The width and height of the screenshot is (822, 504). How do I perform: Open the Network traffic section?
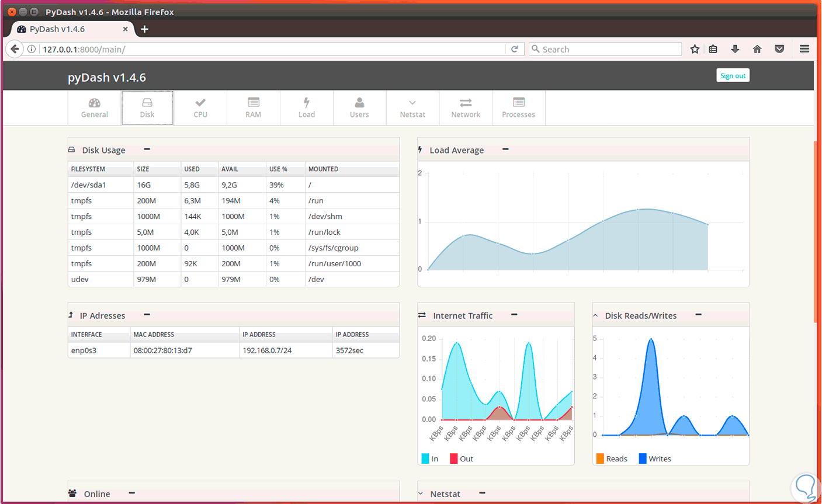click(465, 107)
